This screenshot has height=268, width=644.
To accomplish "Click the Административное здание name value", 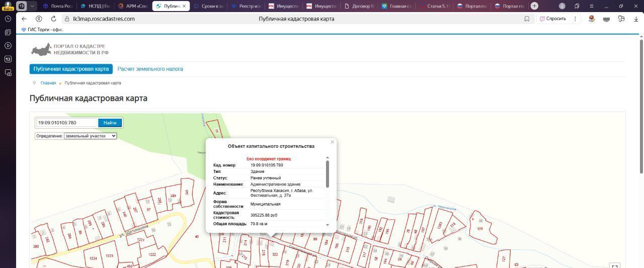I will (275, 185).
